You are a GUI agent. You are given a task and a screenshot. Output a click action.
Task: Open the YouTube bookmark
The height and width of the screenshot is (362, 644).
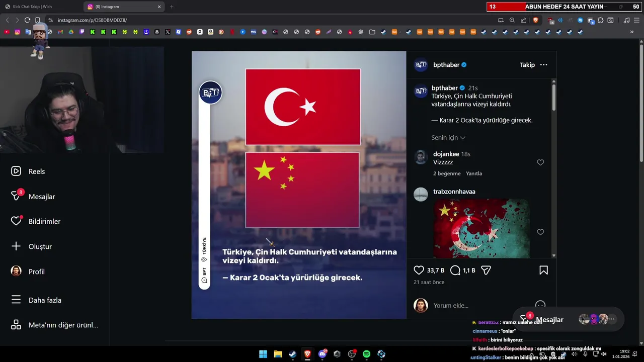coord(7,32)
